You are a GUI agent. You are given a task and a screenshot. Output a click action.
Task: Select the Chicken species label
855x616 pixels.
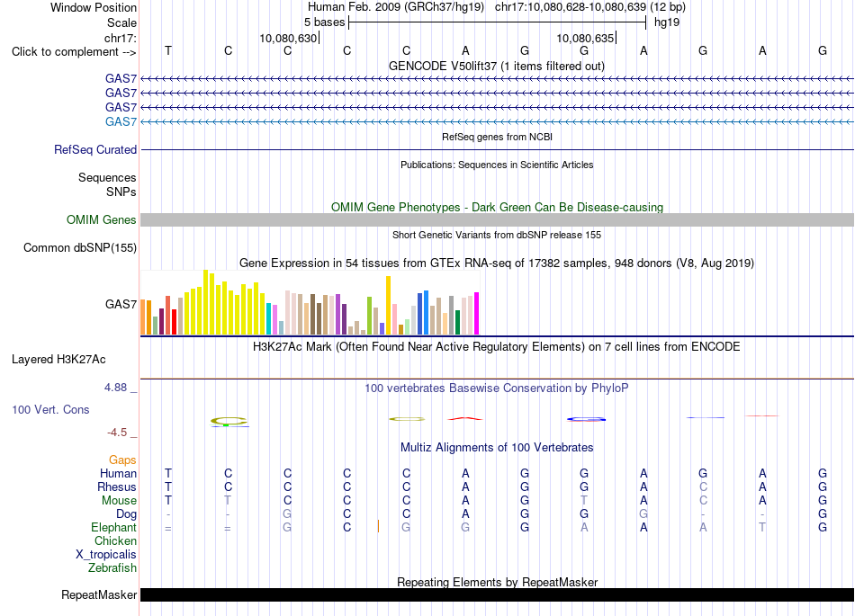click(x=115, y=540)
